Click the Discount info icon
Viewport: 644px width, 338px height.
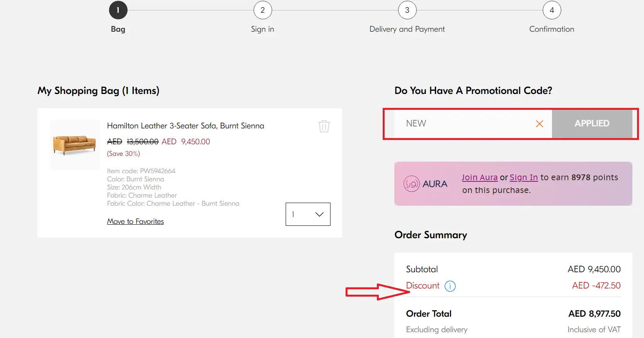[450, 286]
